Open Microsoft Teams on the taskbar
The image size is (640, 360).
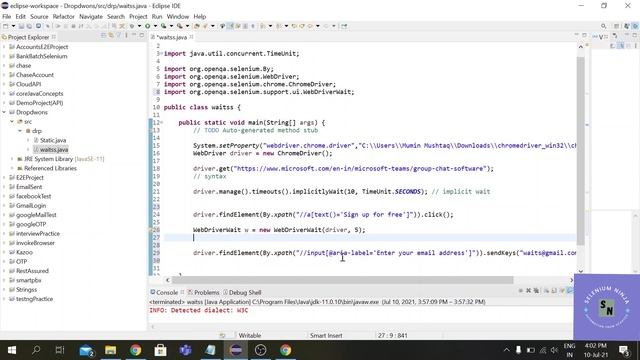185,350
